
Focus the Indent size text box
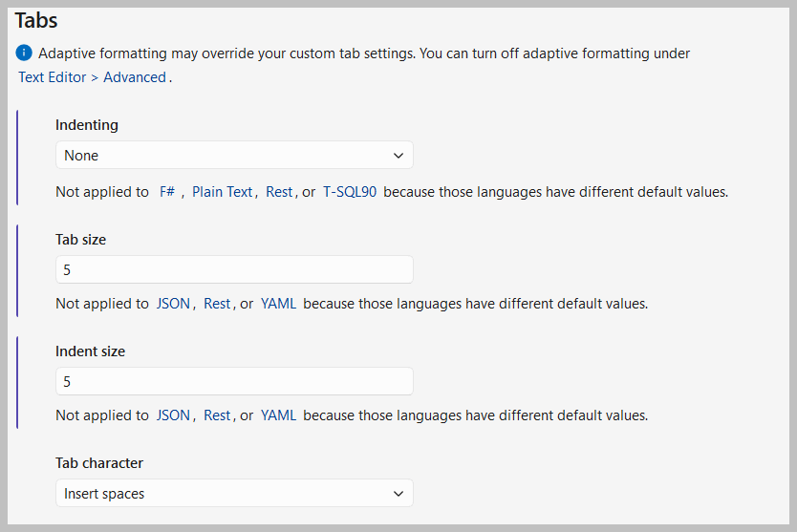234,381
